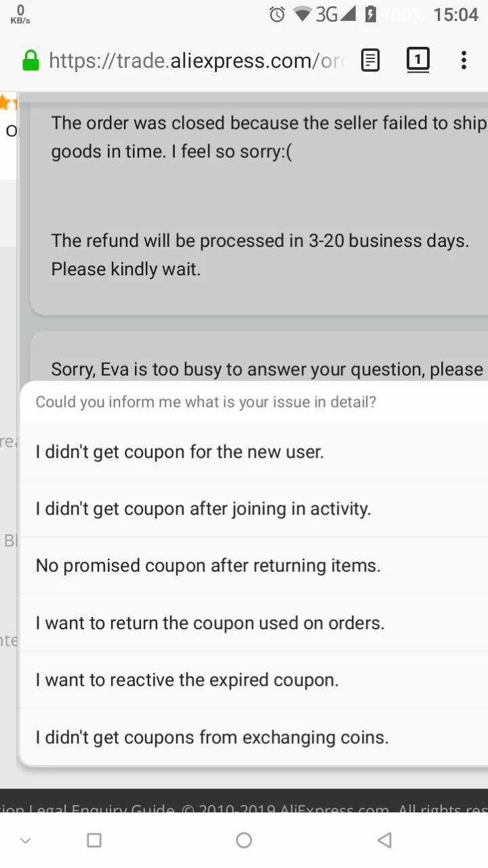Pick "I want to reactive the expired coupon"

tap(254, 679)
